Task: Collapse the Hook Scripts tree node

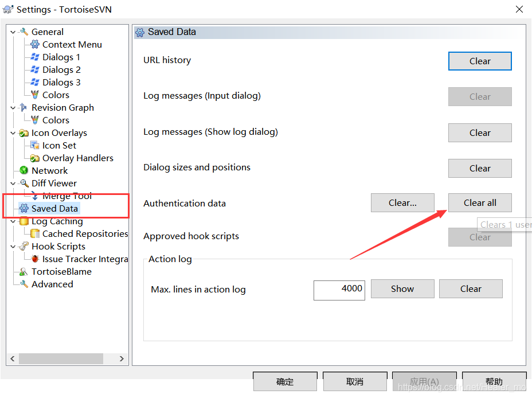Action: (13, 247)
